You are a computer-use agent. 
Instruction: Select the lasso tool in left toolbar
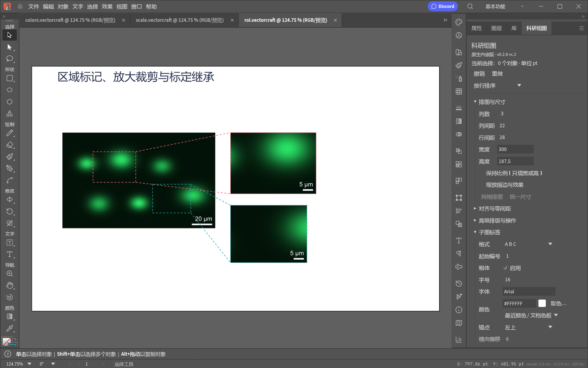(10, 59)
